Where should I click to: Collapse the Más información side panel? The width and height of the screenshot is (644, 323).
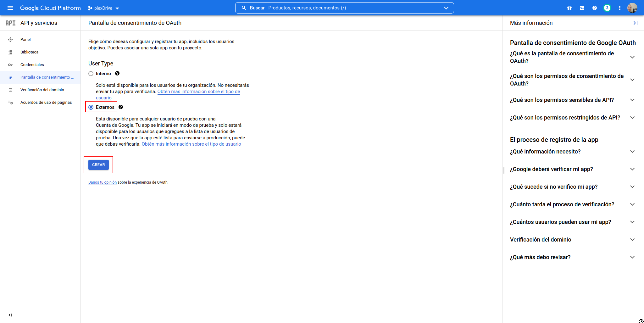click(x=635, y=23)
